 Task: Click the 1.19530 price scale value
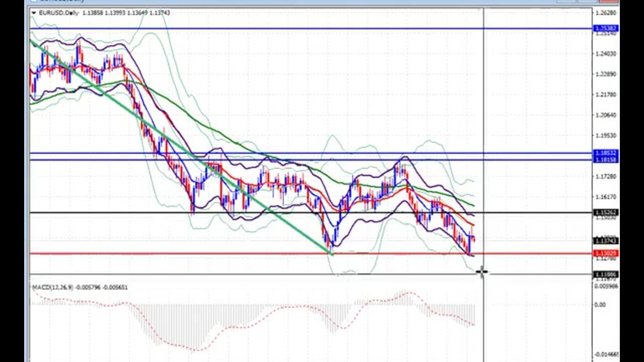coord(606,135)
